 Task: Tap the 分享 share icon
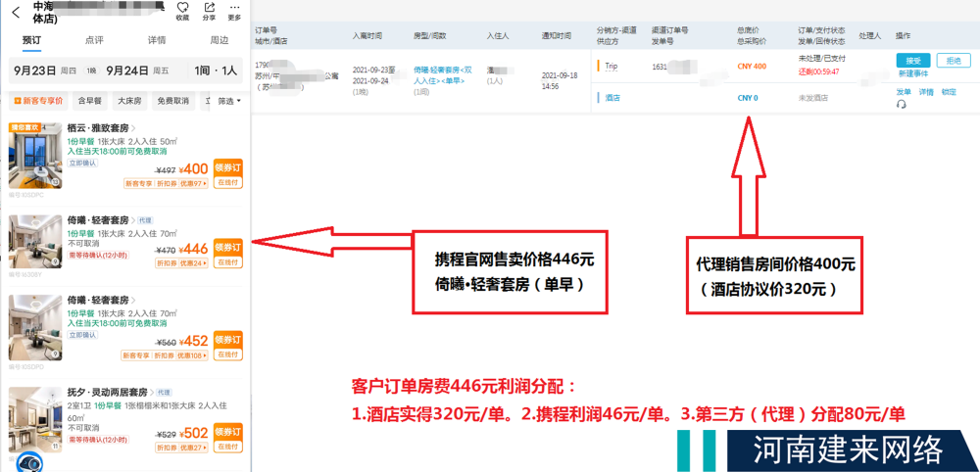pyautogui.click(x=210, y=7)
